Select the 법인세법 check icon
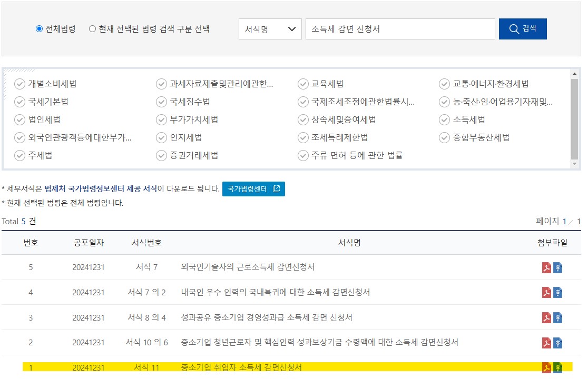The height and width of the screenshot is (379, 588). coord(19,119)
